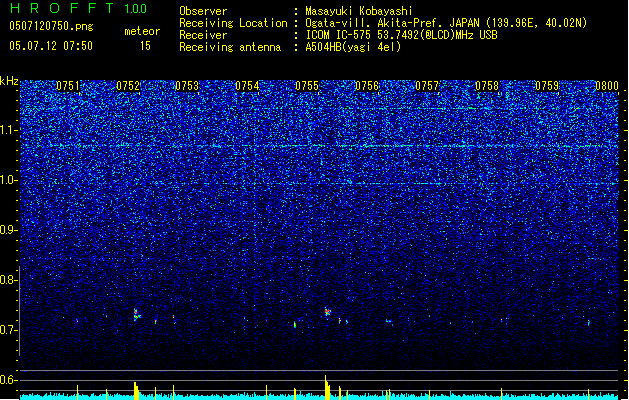Select the file name 0507120750.png

point(51,26)
